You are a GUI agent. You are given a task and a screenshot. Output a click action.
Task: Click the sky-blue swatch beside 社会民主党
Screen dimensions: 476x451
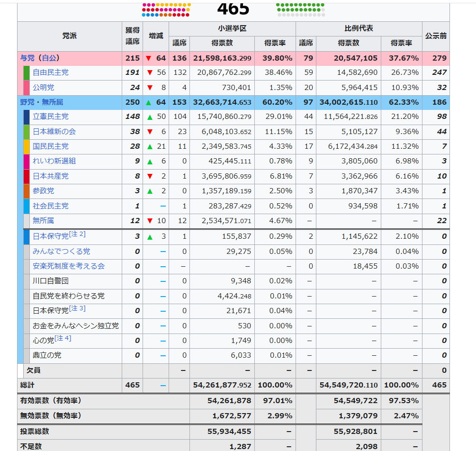[x=27, y=206]
